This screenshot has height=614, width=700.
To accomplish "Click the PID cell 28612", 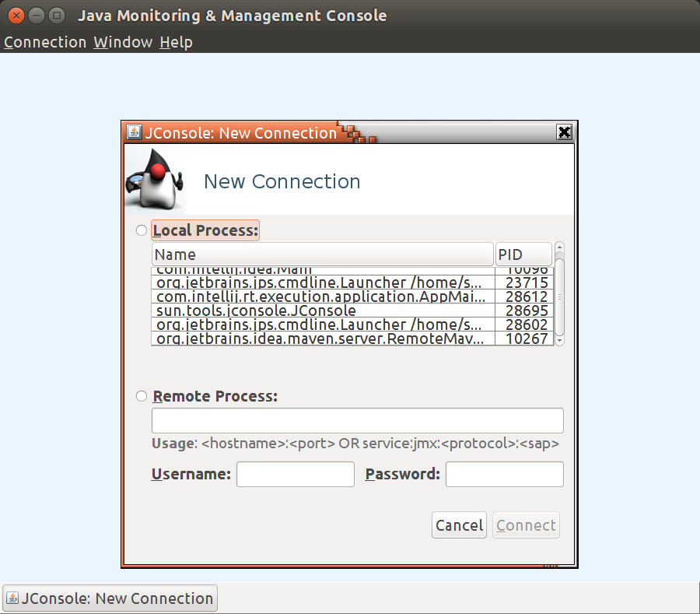I will point(524,296).
